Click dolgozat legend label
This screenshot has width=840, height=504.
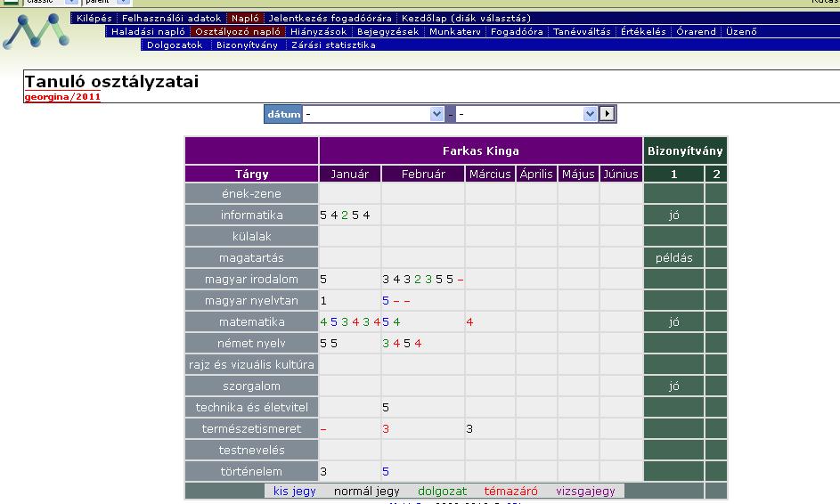tap(442, 492)
